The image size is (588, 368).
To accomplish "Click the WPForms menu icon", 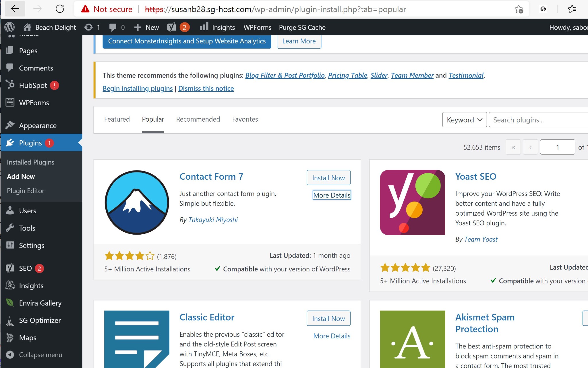I will pyautogui.click(x=11, y=102).
